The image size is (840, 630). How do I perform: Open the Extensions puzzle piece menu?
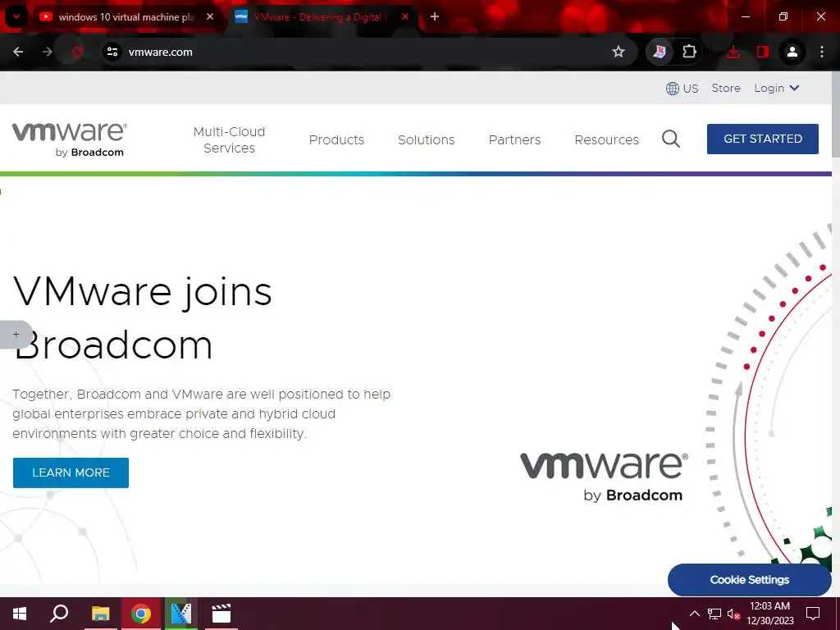pos(689,52)
